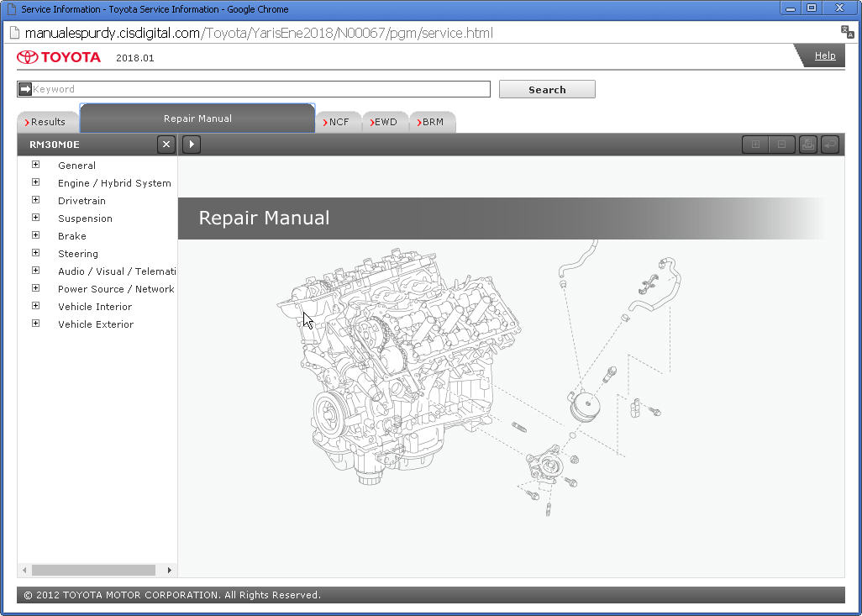Switch to the EWD tab

[x=386, y=122]
